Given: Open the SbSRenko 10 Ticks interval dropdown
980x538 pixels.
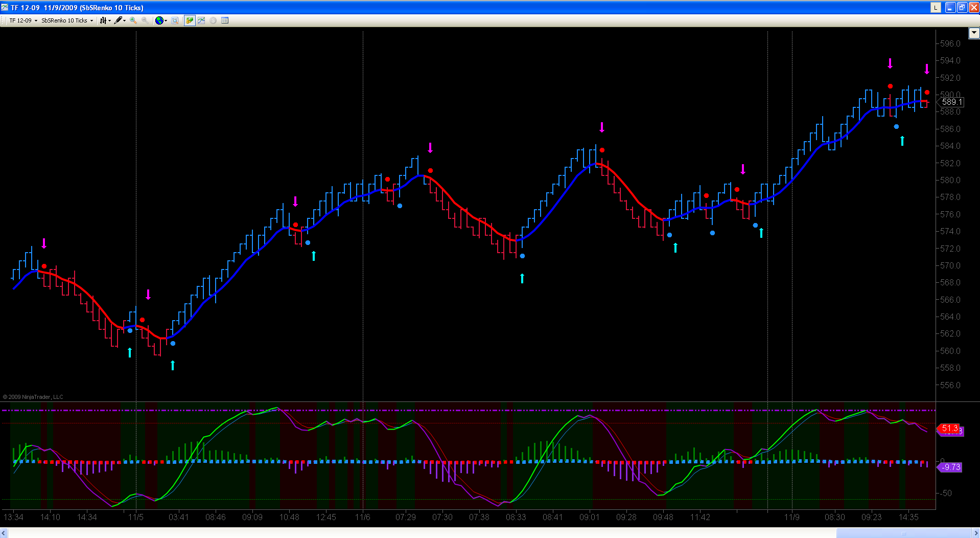Looking at the screenshot, I should tap(67, 20).
